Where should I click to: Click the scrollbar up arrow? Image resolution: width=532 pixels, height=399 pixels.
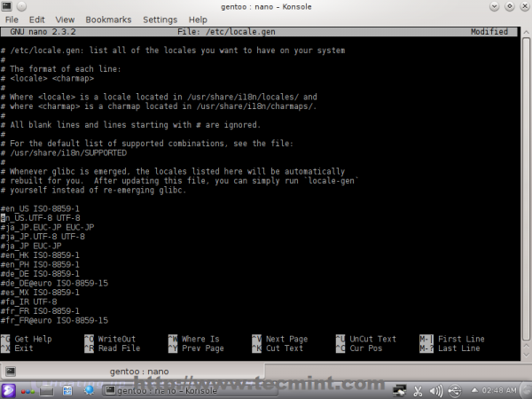coord(526,32)
